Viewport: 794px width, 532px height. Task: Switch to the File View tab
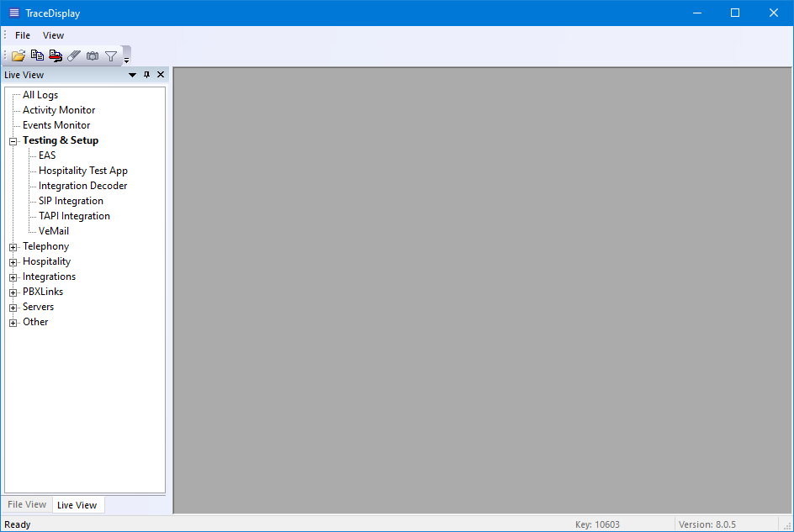click(27, 504)
